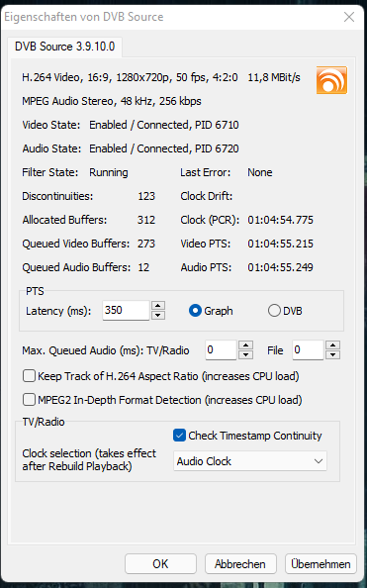Viewport: 367px width, 588px height.
Task: Confirm settings with the OK button
Action: [160, 564]
